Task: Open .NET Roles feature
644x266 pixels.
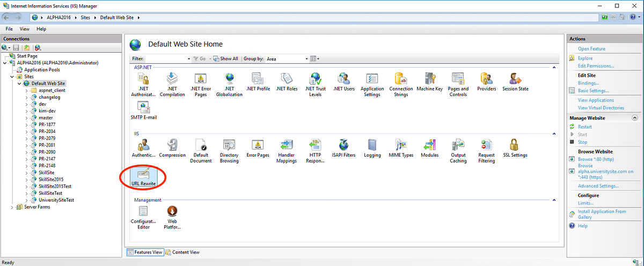Action: (x=287, y=82)
